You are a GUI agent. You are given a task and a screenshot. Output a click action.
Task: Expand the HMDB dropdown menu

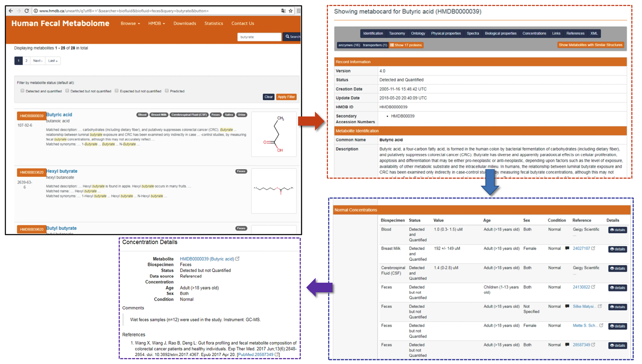pyautogui.click(x=156, y=23)
